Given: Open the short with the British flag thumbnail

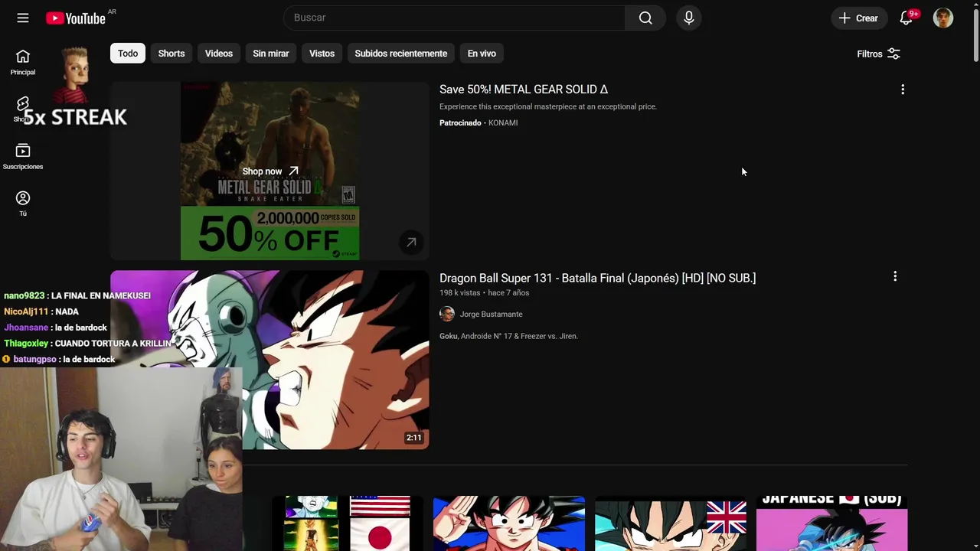Looking at the screenshot, I should coord(671,523).
